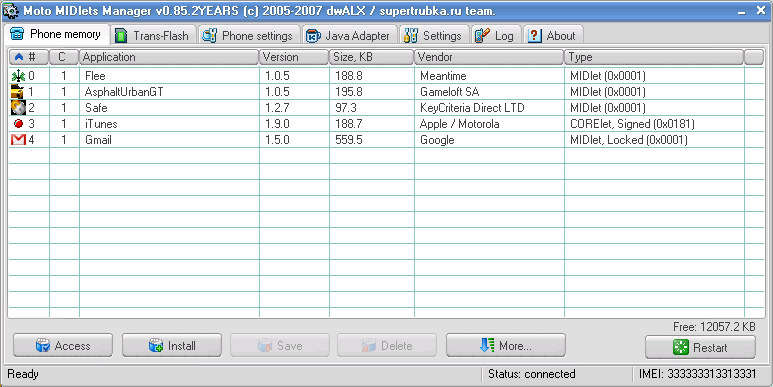Select the AsphaltUrbanGT application name
The width and height of the screenshot is (773, 387).
point(124,92)
